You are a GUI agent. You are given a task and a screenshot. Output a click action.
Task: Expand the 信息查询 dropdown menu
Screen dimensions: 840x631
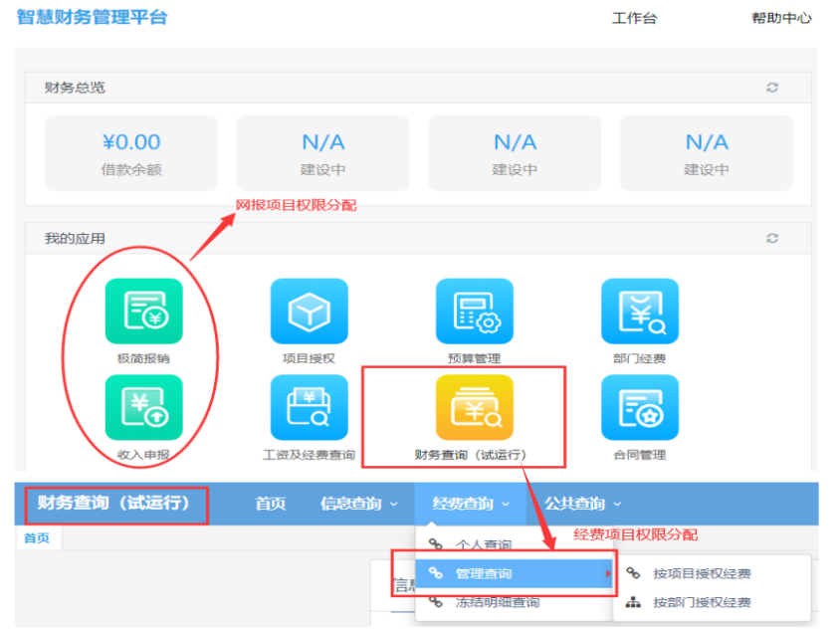358,504
